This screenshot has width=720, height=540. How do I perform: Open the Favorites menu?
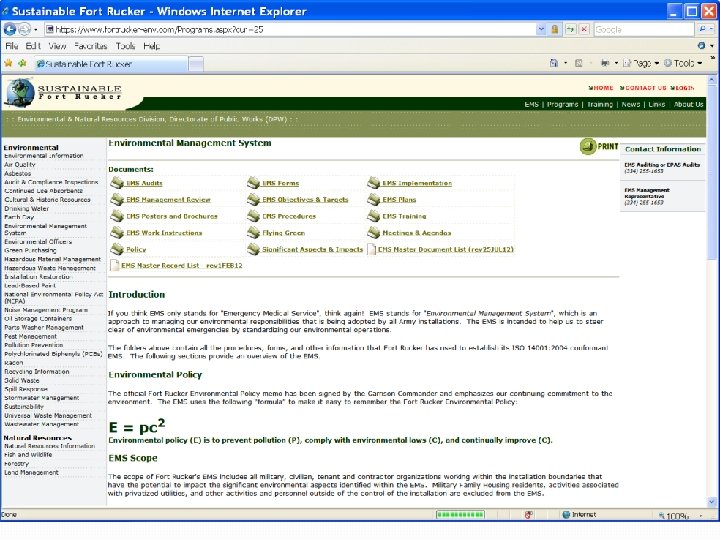[x=90, y=46]
